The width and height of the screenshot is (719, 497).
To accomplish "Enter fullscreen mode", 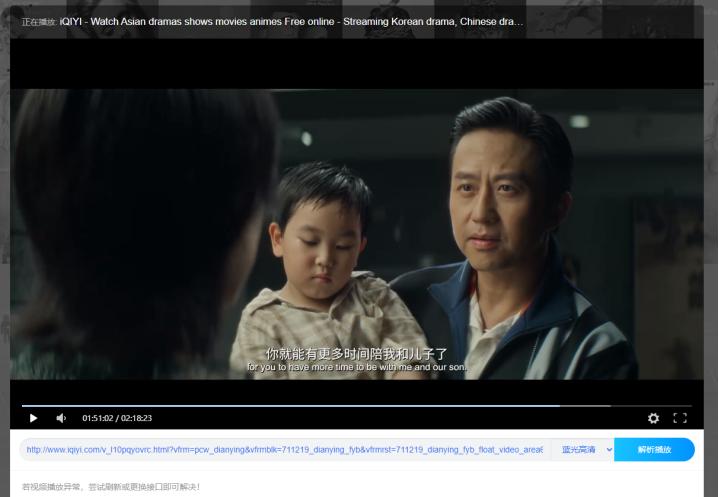I will [x=680, y=418].
